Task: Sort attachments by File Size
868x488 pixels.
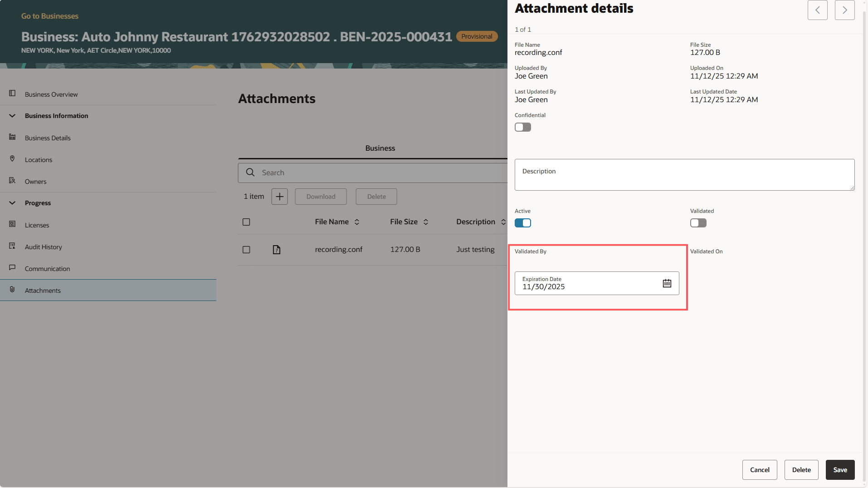Action: [425, 222]
